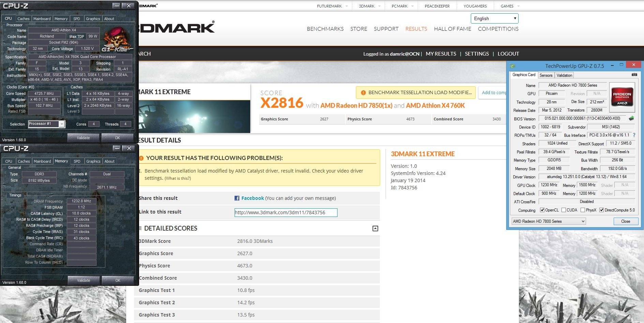Click the Core Speed value 4725.7 MHz

pos(44,93)
